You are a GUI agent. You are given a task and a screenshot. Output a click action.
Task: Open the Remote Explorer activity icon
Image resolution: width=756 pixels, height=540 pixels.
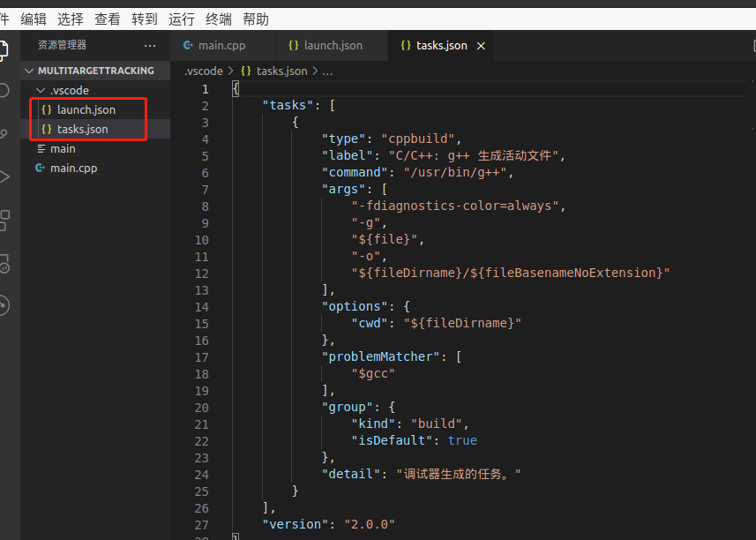4,264
